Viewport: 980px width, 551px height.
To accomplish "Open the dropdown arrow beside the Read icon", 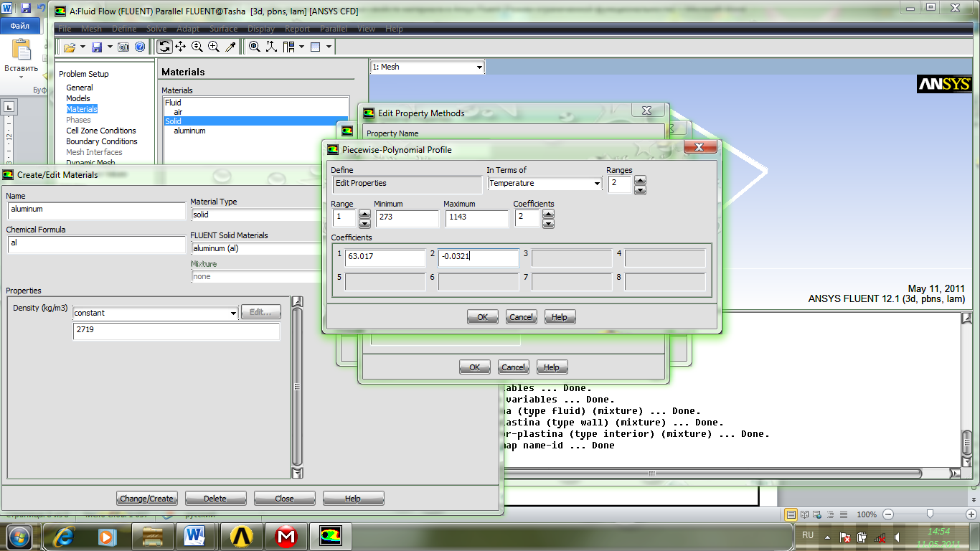I will 83,47.
